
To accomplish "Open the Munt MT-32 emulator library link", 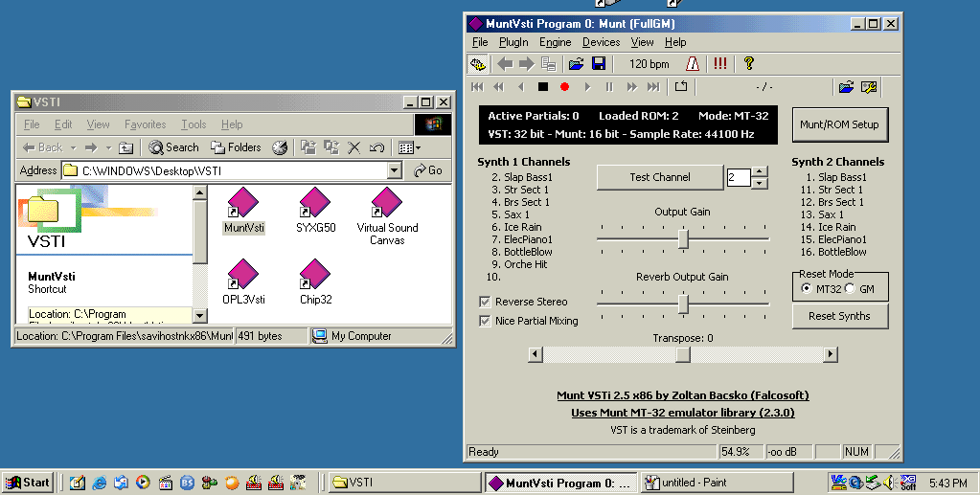I will [682, 413].
